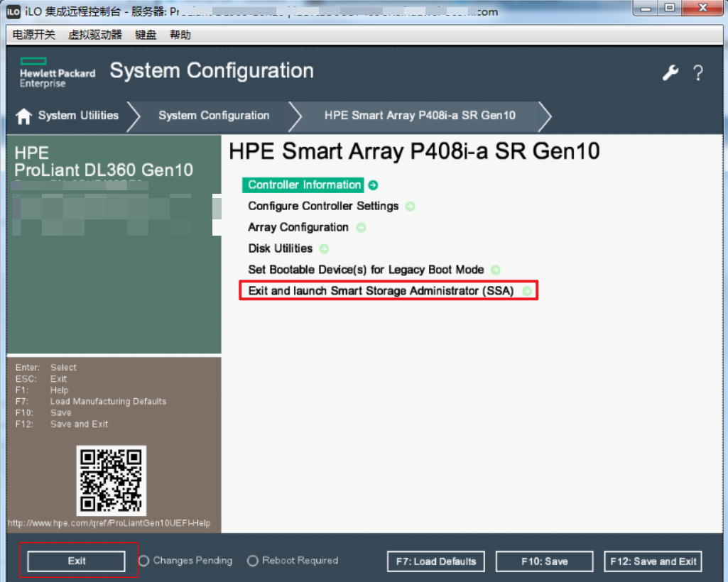Open the 帮助 menu
Screen dimensions: 728x582
pos(180,35)
